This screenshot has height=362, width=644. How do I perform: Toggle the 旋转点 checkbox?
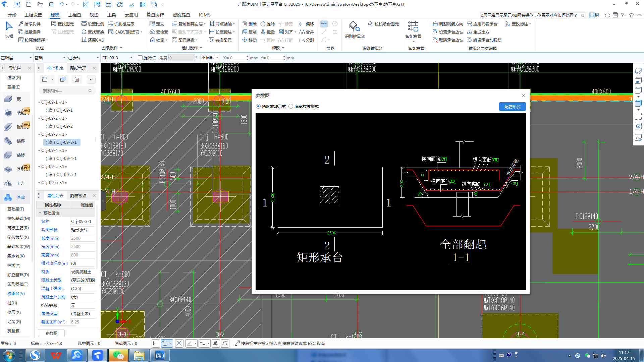tap(140, 58)
